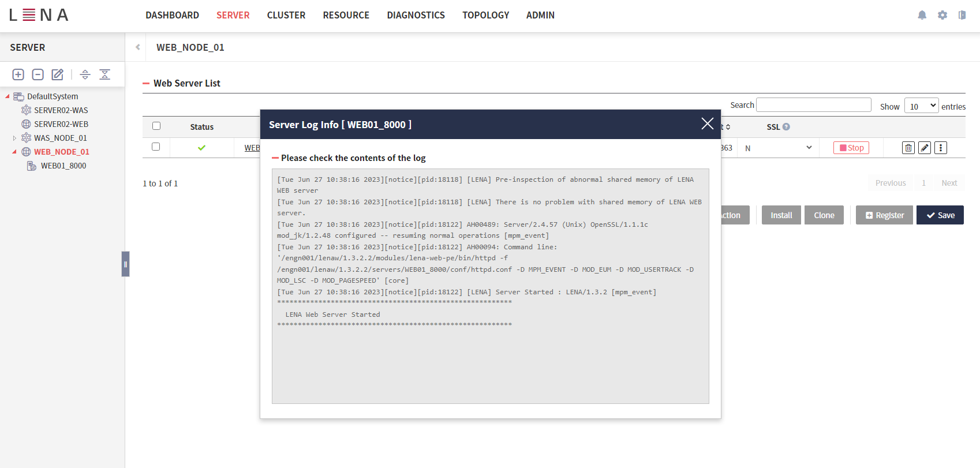The width and height of the screenshot is (980, 468).
Task: Select SERVER02-WEB in tree
Action: 61,124
